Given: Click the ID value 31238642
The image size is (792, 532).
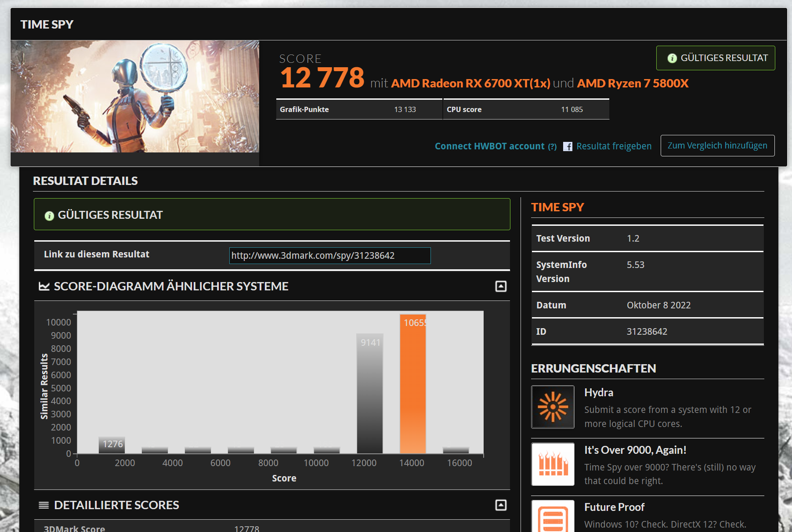Looking at the screenshot, I should click(x=647, y=332).
